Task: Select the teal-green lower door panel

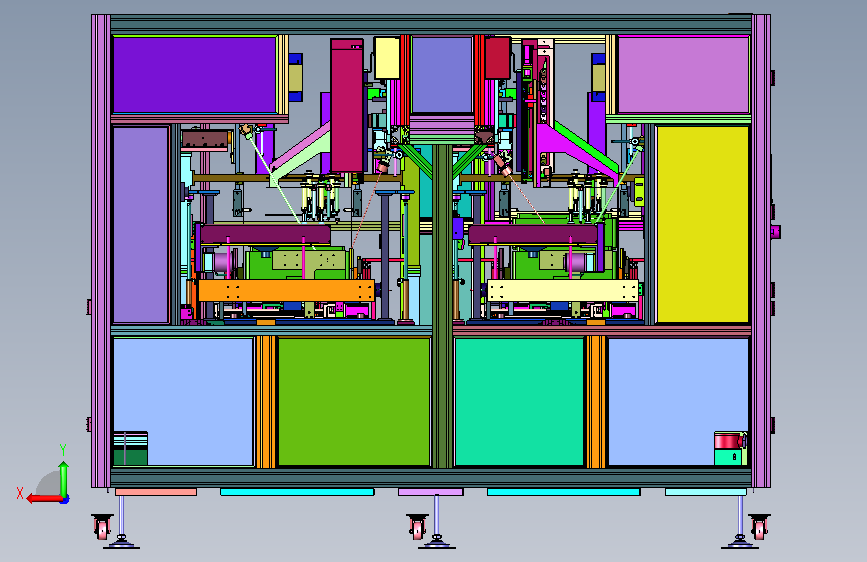Action: click(x=519, y=402)
